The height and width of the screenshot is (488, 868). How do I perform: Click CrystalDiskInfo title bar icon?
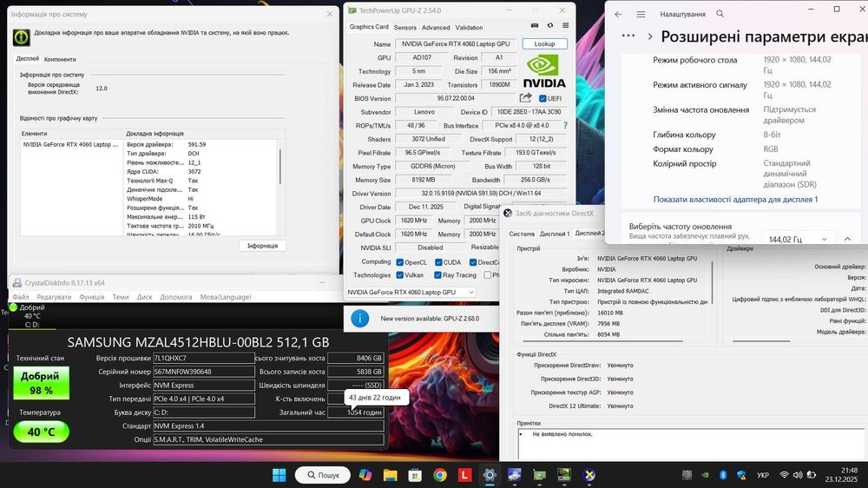(x=17, y=282)
